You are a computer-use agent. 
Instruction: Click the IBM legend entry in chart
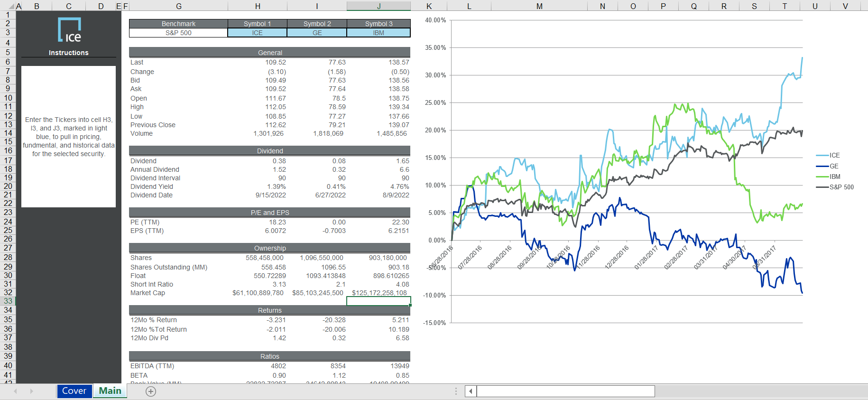coord(828,177)
